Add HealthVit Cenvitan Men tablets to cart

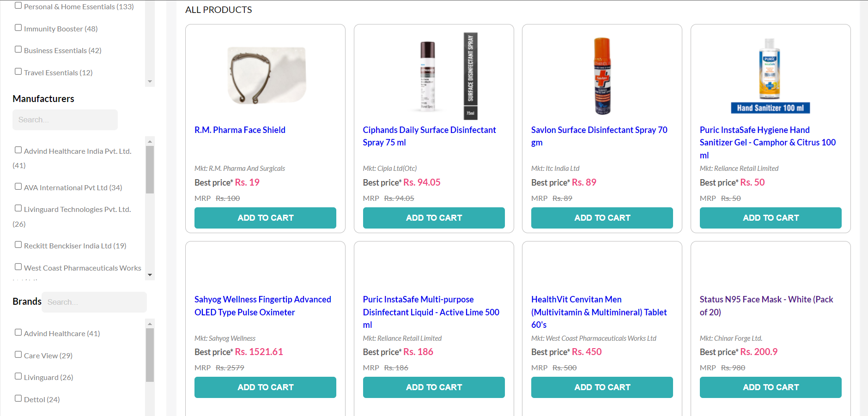click(x=601, y=387)
